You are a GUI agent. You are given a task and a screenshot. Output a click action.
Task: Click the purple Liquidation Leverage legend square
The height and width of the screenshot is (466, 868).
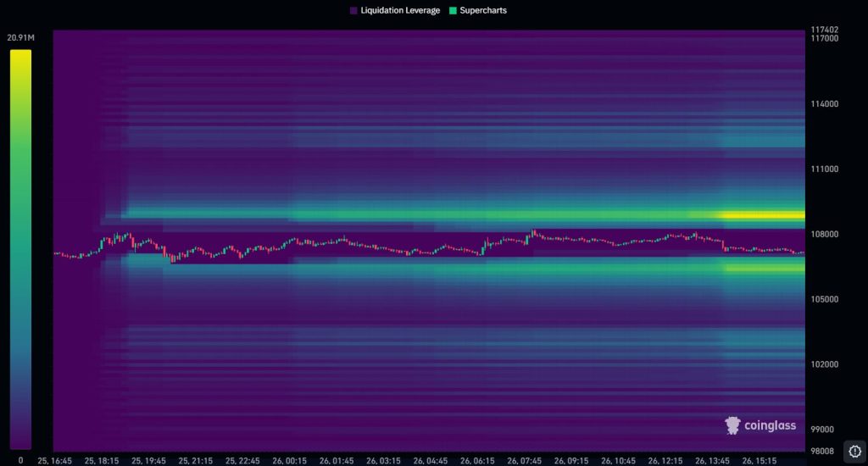click(x=353, y=11)
